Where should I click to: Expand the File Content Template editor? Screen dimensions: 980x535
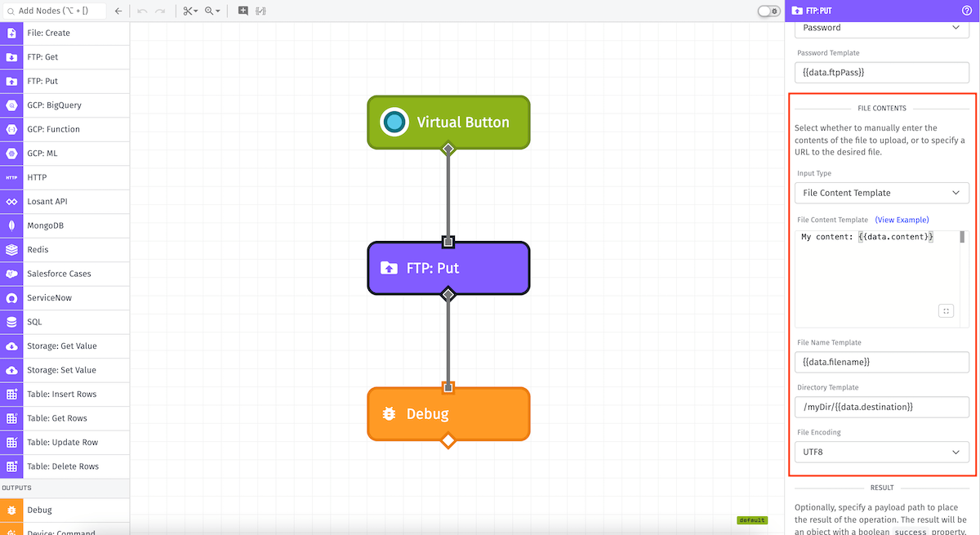(x=947, y=311)
